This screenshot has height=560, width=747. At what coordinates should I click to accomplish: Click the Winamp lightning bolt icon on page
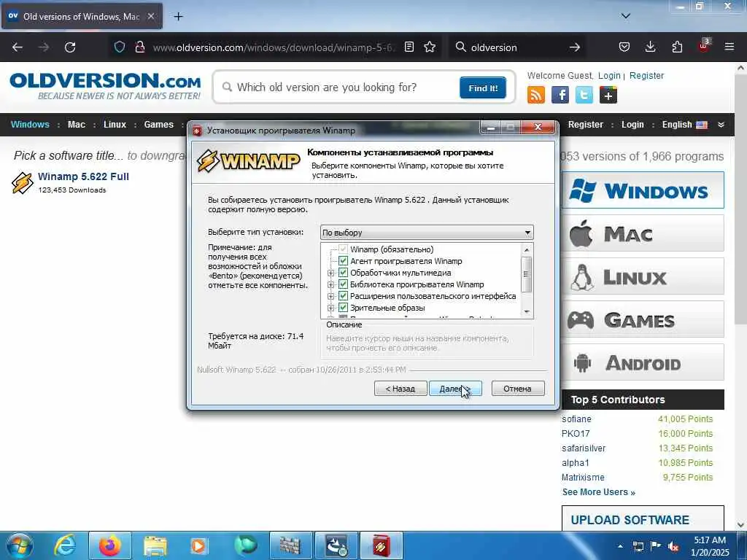point(23,183)
